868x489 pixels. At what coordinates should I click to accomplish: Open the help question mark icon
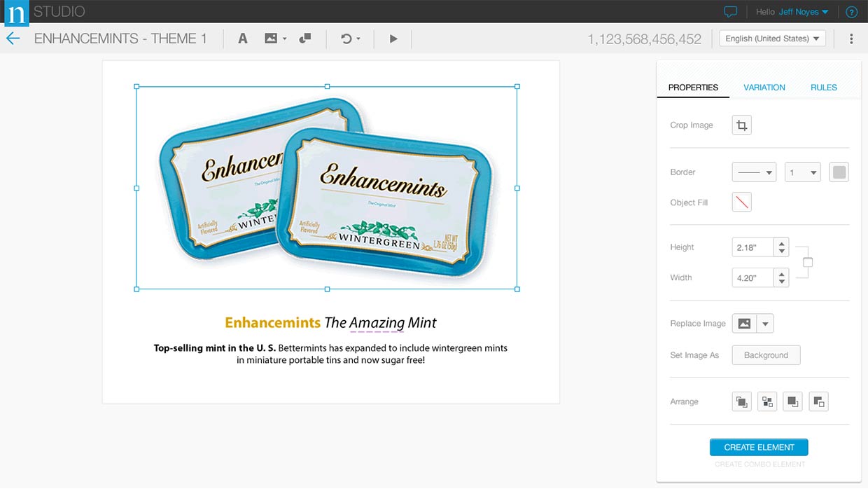pyautogui.click(x=851, y=12)
